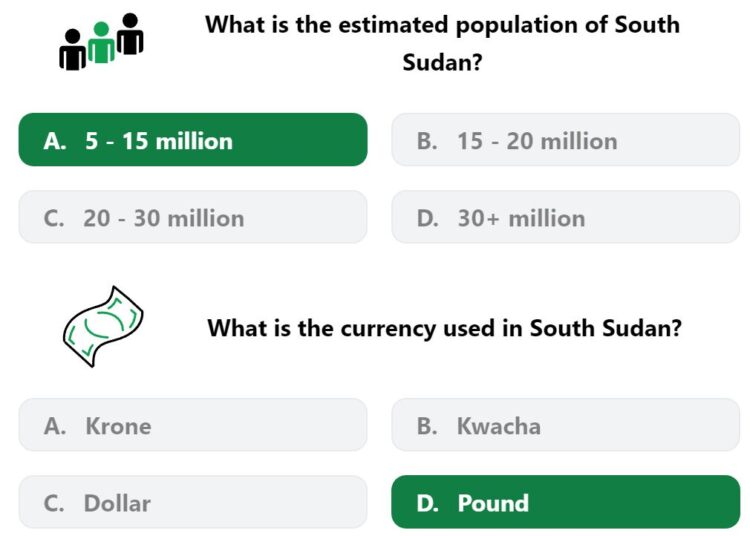
Task: Choose the Dollar currency answer
Action: (193, 502)
